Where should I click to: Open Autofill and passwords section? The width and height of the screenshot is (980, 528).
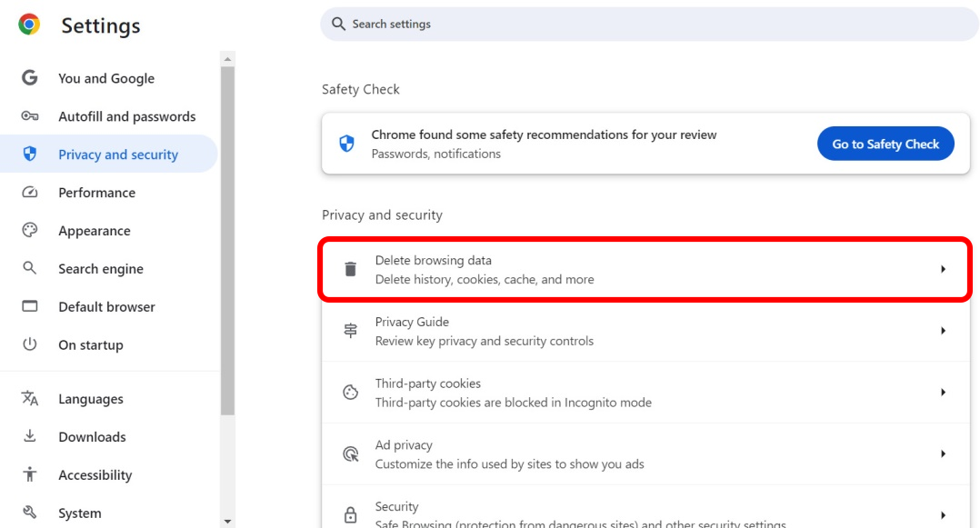point(109,116)
